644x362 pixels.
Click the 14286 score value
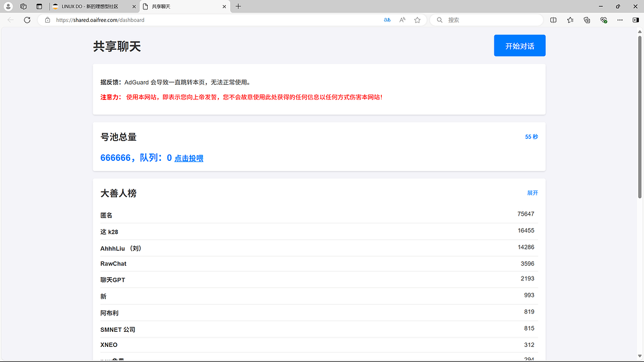click(x=526, y=247)
